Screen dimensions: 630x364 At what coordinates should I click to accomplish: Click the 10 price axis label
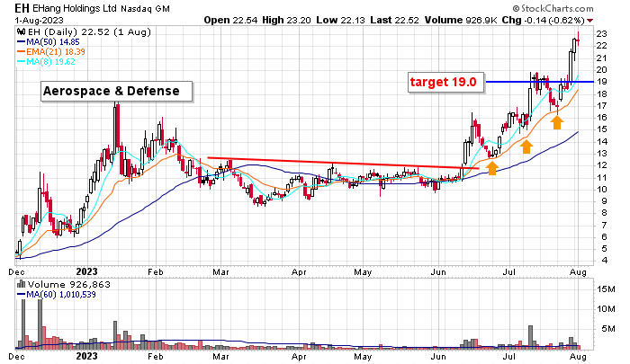click(601, 189)
